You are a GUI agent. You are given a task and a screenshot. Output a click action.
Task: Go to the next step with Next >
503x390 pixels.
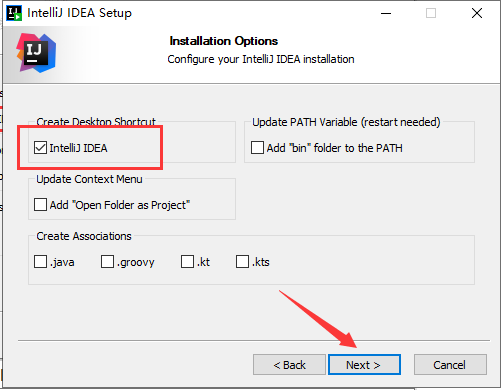click(364, 365)
